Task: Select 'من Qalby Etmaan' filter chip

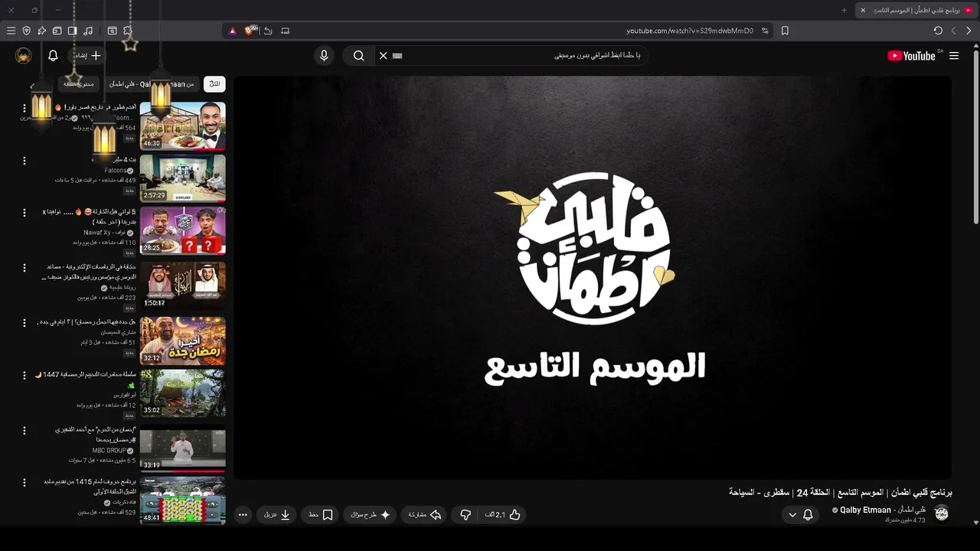Action: point(152,83)
